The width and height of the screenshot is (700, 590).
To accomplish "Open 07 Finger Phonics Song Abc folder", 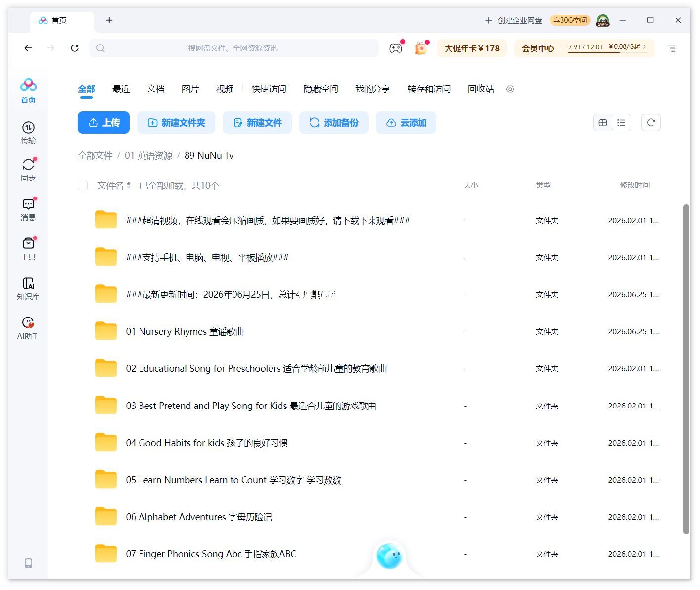I will coord(211,554).
